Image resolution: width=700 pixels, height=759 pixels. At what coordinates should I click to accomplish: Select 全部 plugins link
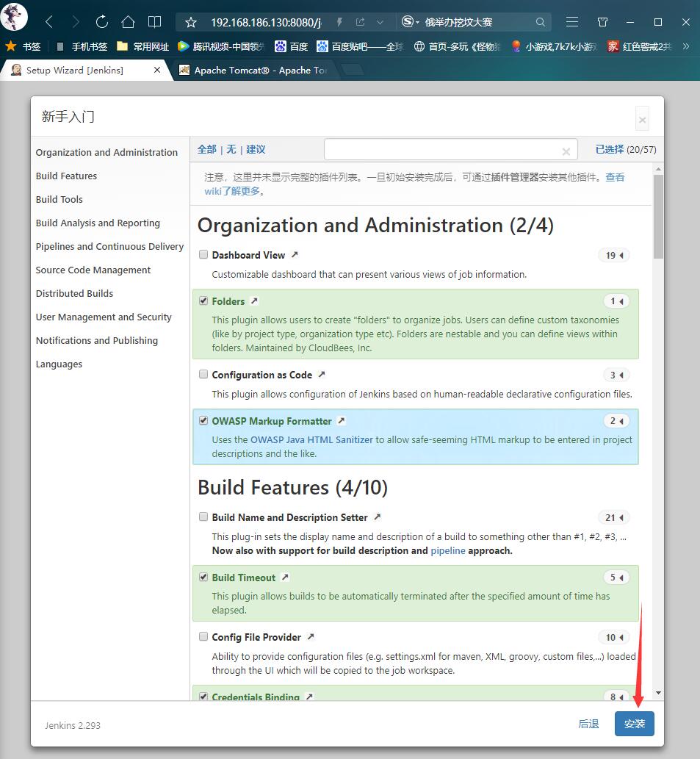(x=206, y=149)
